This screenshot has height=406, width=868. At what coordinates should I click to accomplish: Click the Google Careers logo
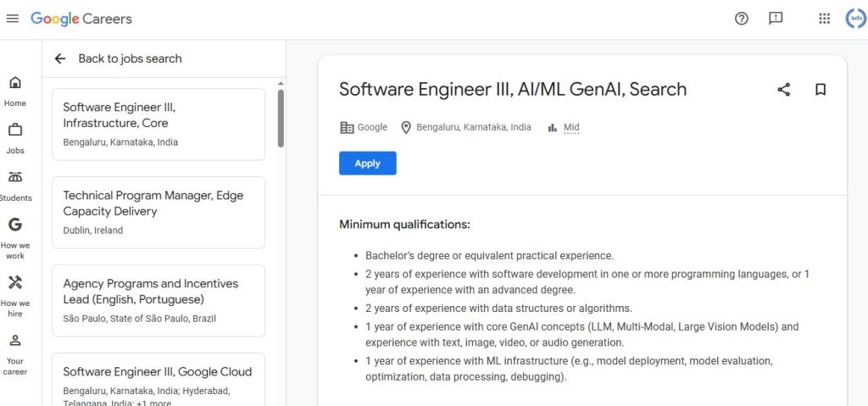(81, 19)
